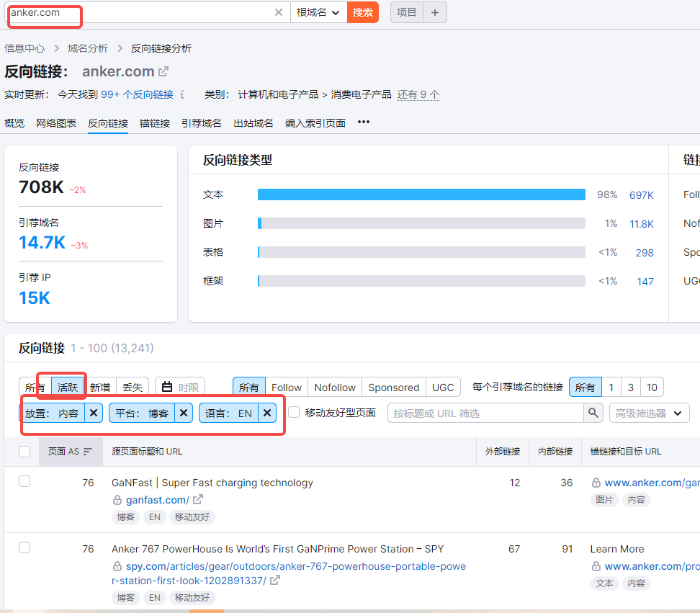Click 99+ 个反向链接 link
The height and width of the screenshot is (613, 700).
pos(137,94)
